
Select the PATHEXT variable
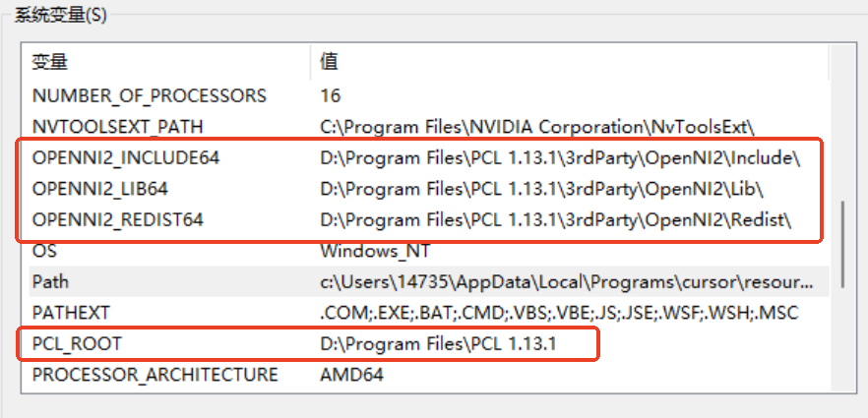click(72, 313)
